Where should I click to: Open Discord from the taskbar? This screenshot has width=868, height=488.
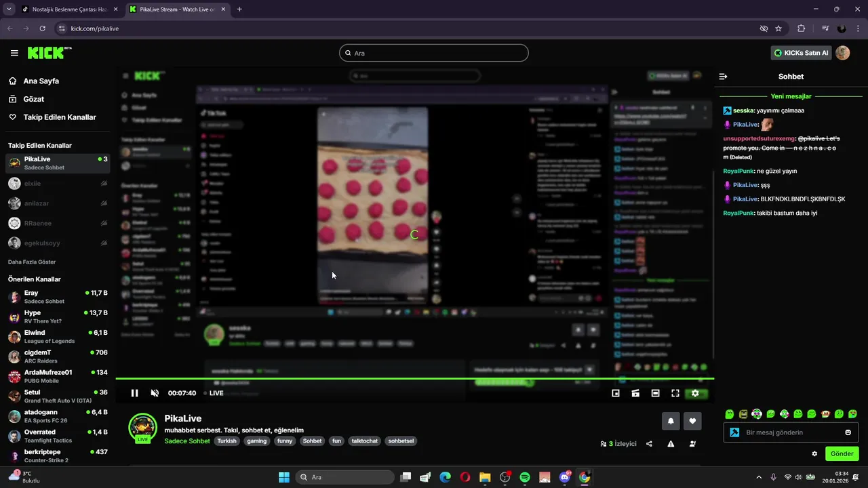tap(565, 477)
